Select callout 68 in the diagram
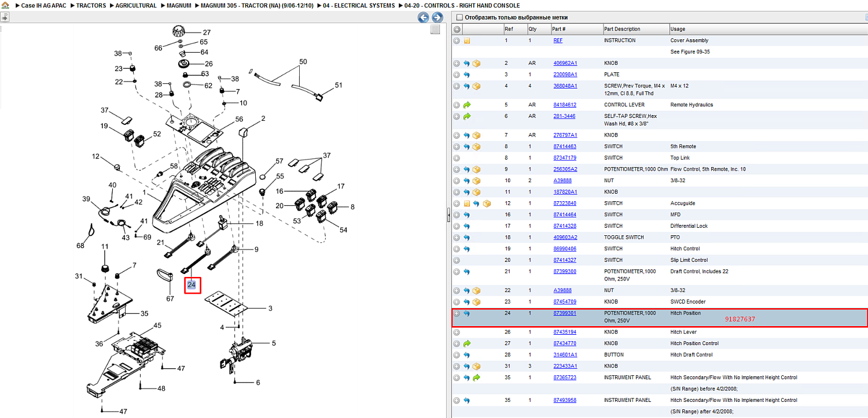The height and width of the screenshot is (418, 868). (x=80, y=246)
